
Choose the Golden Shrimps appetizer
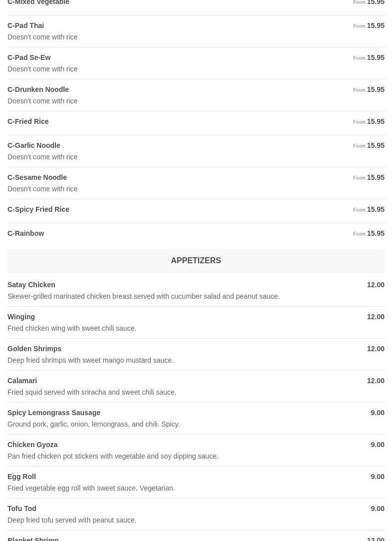click(34, 349)
